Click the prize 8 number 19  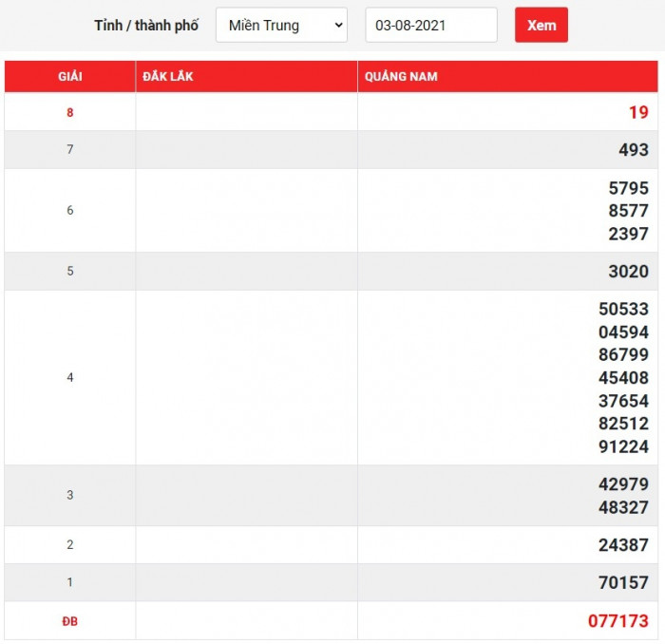pos(637,112)
